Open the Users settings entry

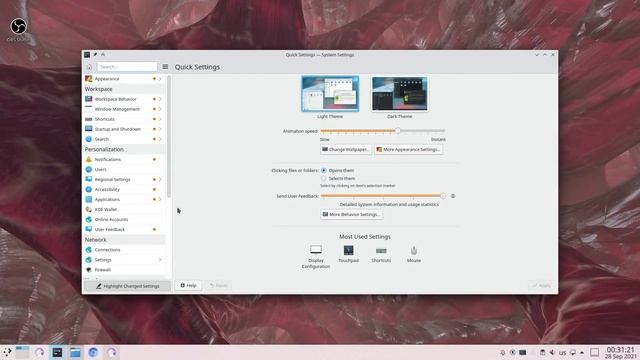124,169
